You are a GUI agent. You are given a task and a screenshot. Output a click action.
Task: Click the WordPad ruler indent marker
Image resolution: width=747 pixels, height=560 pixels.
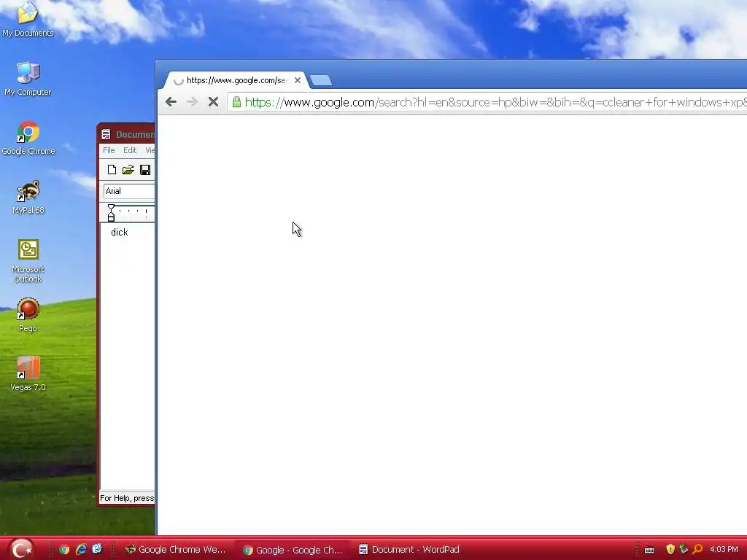pos(111,212)
